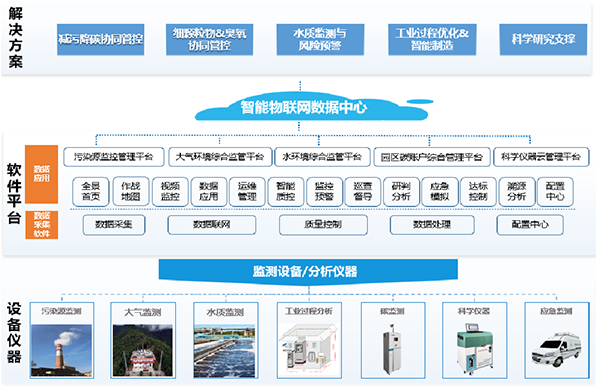
Task: Open the 应急监测 van image
Action: [556, 349]
